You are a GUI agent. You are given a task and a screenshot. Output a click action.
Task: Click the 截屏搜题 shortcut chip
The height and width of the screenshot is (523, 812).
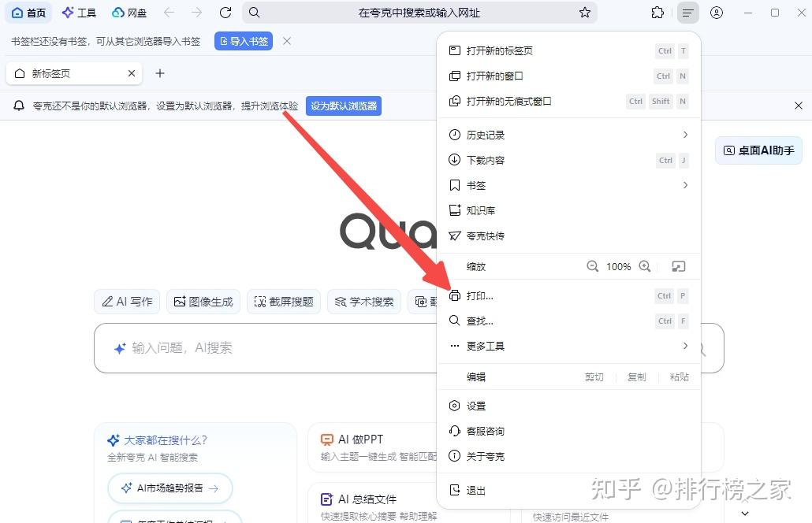(x=284, y=302)
